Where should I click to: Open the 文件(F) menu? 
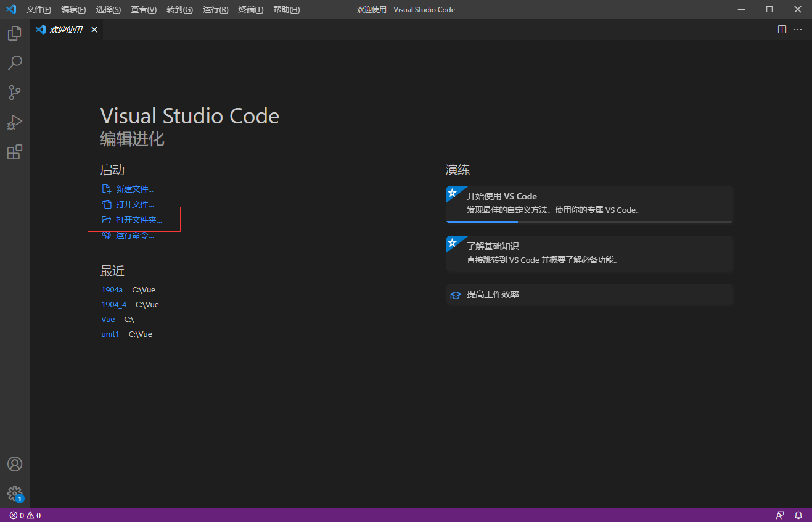(39, 9)
